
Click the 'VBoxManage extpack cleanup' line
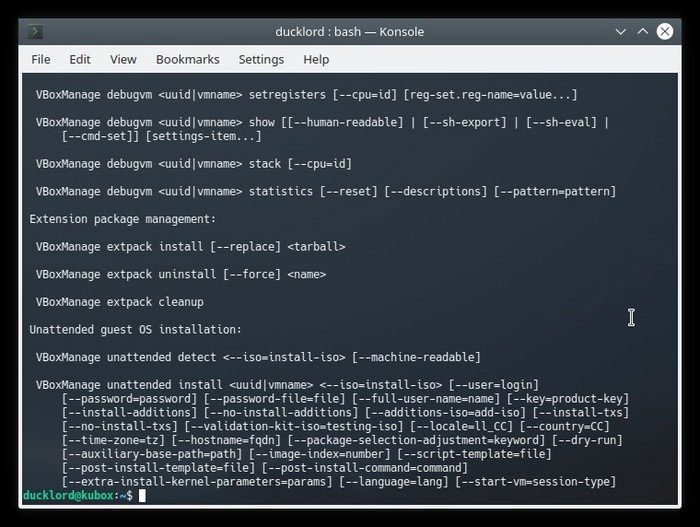[120, 302]
